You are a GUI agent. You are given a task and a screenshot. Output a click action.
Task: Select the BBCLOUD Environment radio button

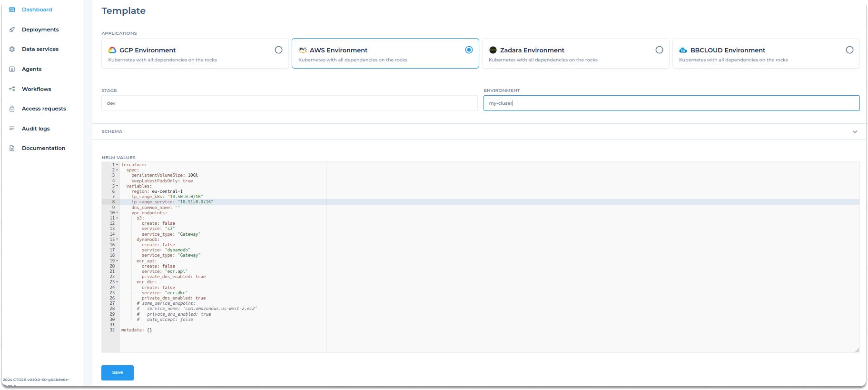coord(850,50)
